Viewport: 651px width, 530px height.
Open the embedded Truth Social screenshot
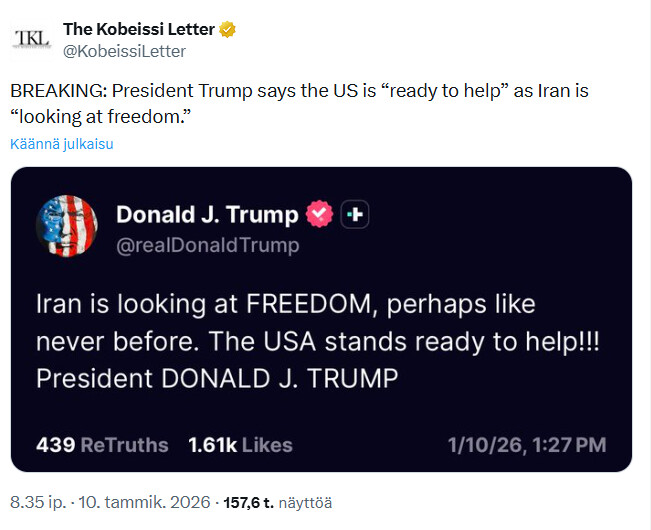point(321,319)
